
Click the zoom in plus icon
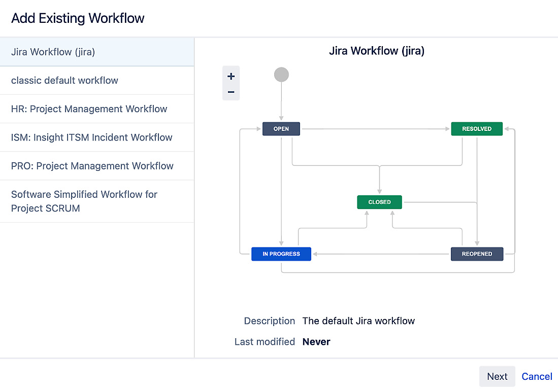click(231, 76)
